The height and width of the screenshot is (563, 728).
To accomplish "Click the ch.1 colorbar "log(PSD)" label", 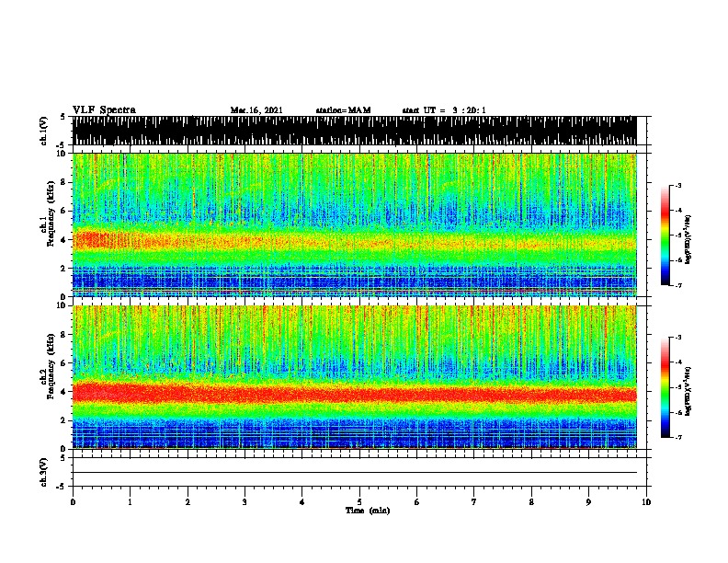I will point(688,239).
